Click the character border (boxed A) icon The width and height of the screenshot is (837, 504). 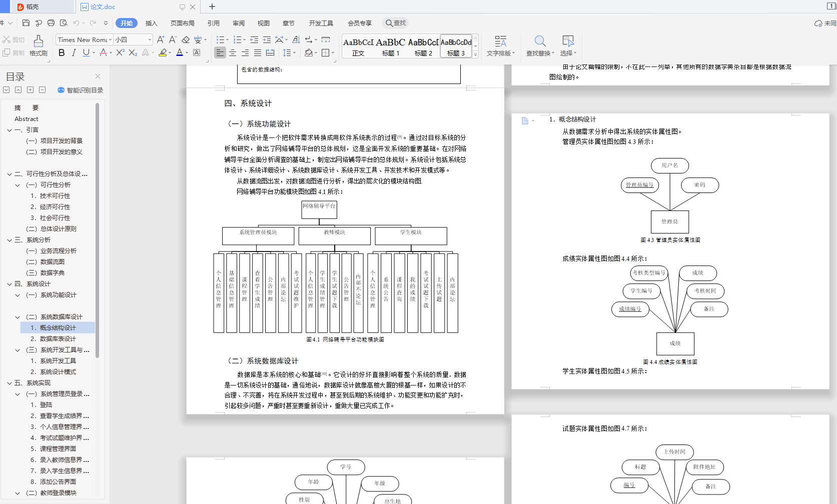[197, 52]
